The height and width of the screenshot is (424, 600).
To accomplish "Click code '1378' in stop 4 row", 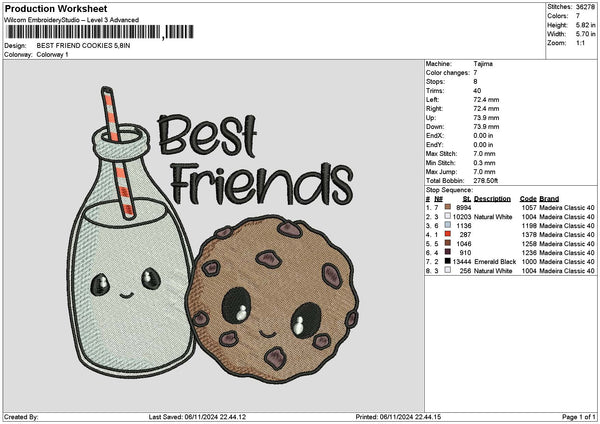I will tap(529, 235).
